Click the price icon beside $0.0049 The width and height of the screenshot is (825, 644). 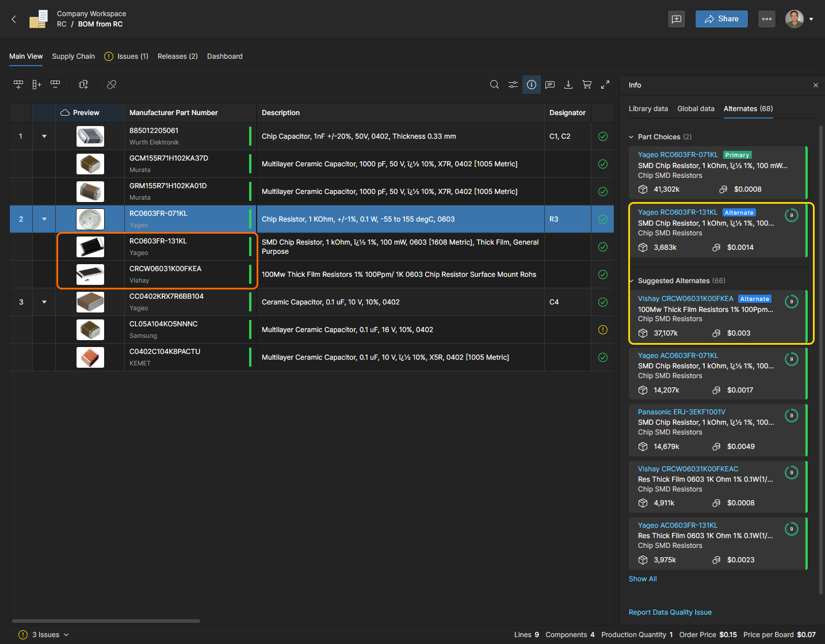tap(716, 447)
